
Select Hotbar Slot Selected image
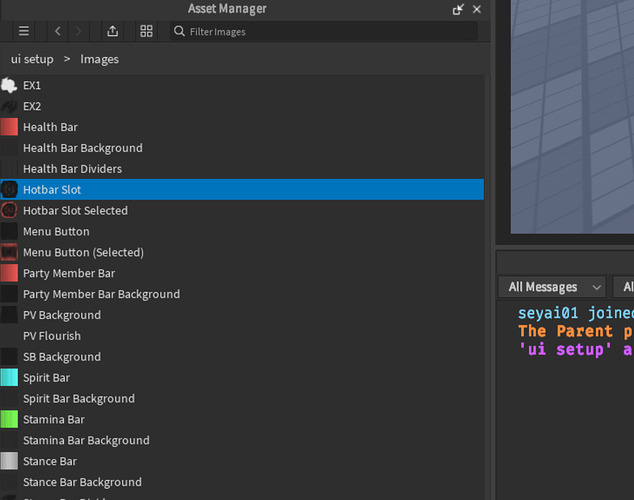(x=75, y=211)
